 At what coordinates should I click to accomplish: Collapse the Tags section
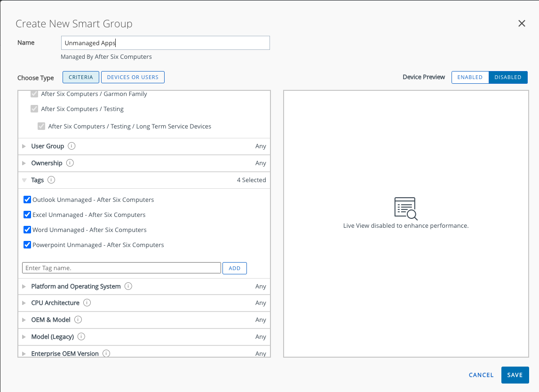24,180
